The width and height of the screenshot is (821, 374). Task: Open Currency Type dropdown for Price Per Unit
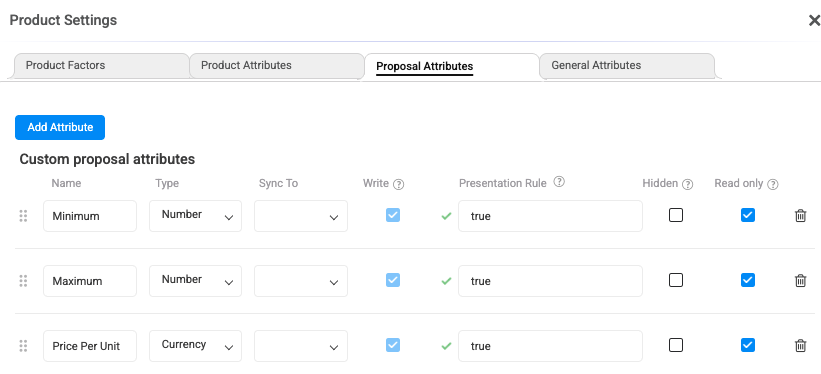tap(195, 346)
